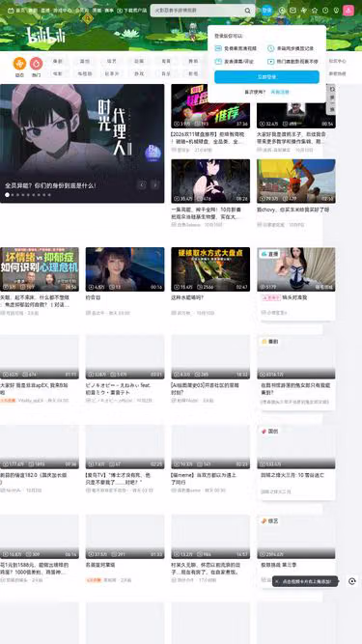Open 赛事 in the top navigation
362x644 pixels.
(109, 11)
